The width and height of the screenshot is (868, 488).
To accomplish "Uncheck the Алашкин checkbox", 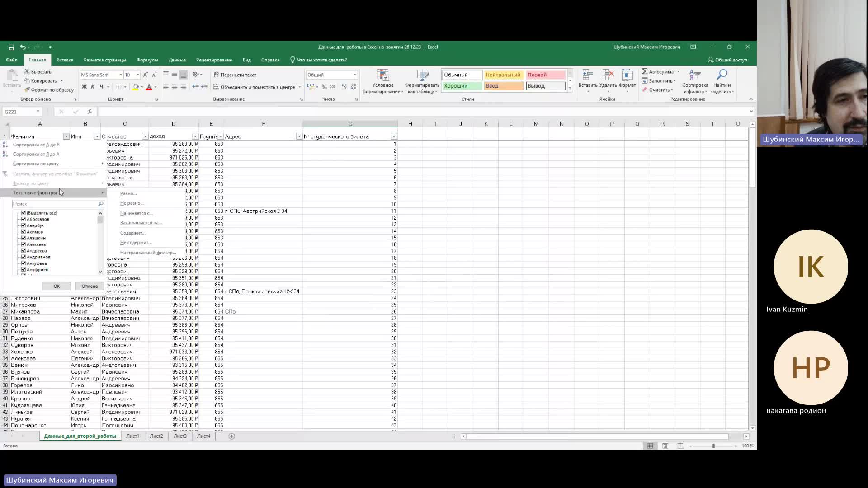I will [24, 238].
